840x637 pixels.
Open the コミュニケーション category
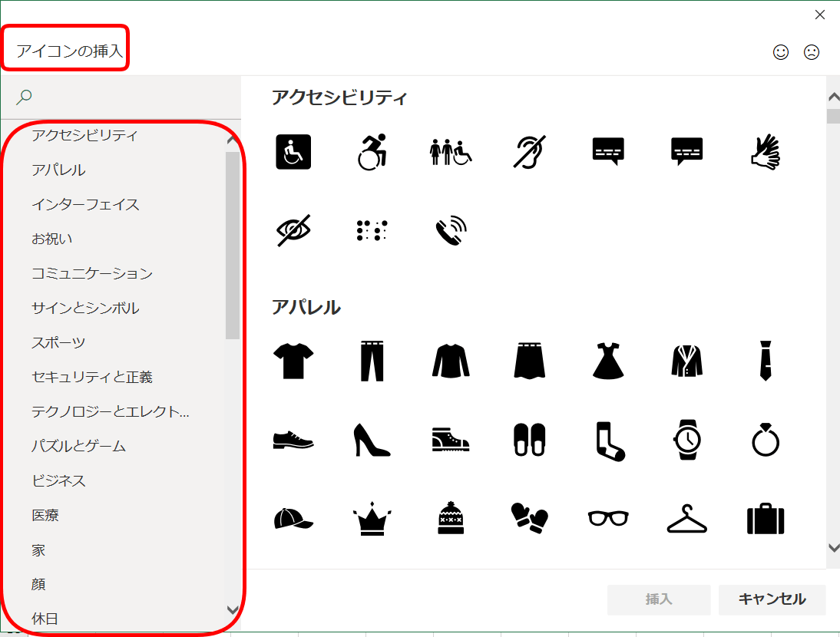92,273
